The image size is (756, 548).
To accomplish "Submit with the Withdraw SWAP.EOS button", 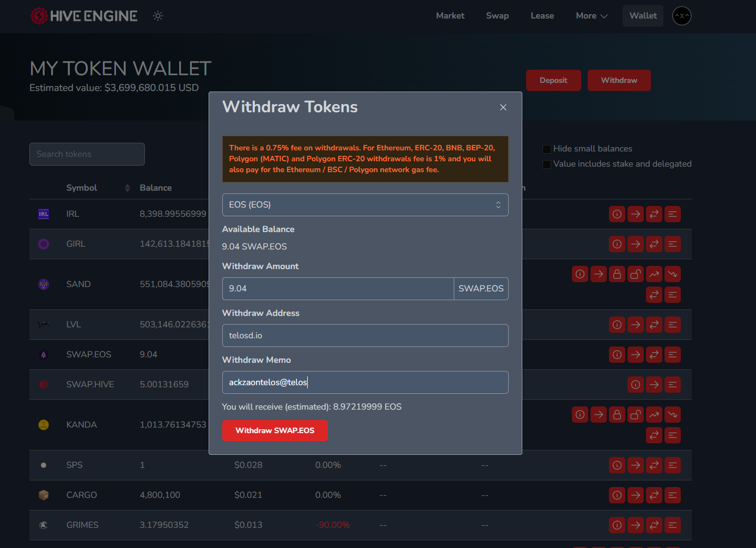I will [275, 430].
